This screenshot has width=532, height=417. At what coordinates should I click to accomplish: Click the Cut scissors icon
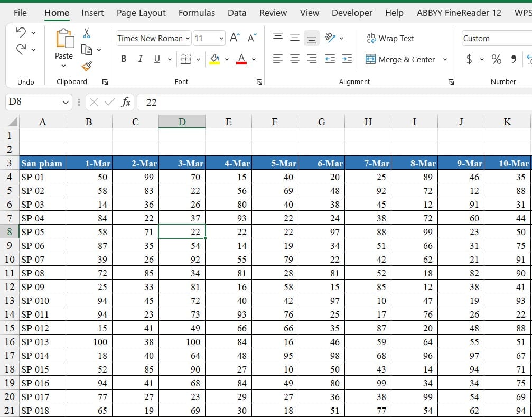87,33
